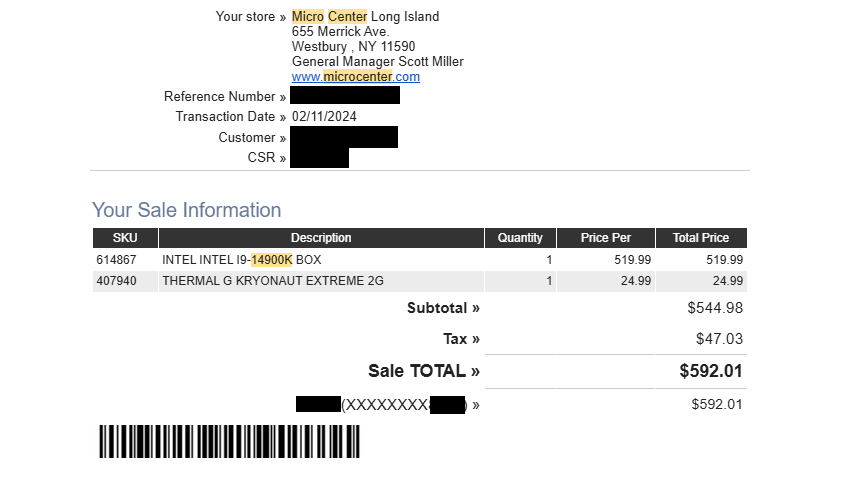Click the transaction date 02/11/2024
This screenshot has height=485, width=860.
pyautogui.click(x=324, y=116)
